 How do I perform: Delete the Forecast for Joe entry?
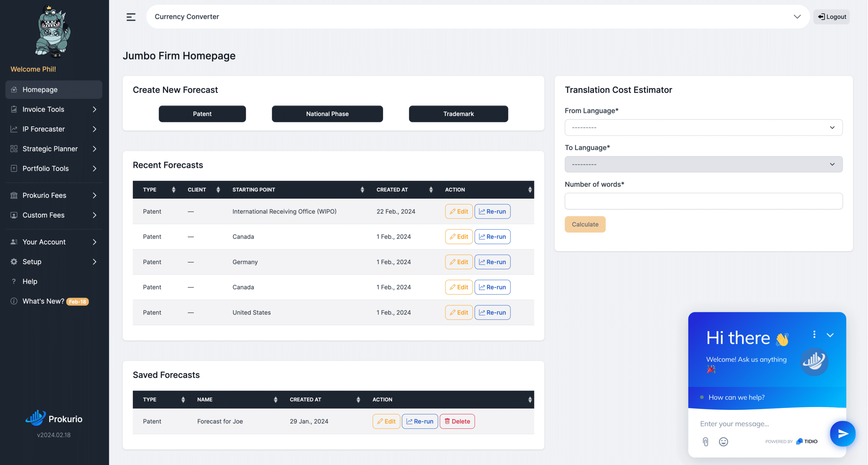(457, 421)
